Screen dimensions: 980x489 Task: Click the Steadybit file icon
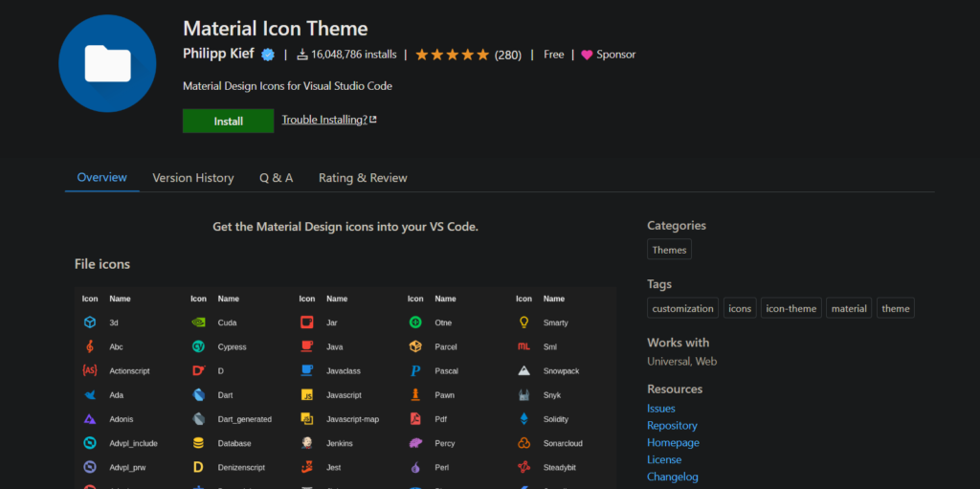click(x=524, y=467)
